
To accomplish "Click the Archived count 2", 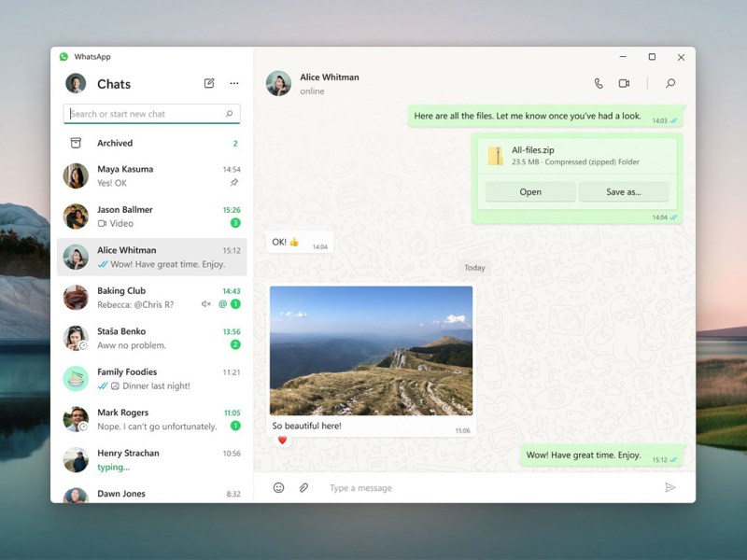I will pyautogui.click(x=235, y=144).
